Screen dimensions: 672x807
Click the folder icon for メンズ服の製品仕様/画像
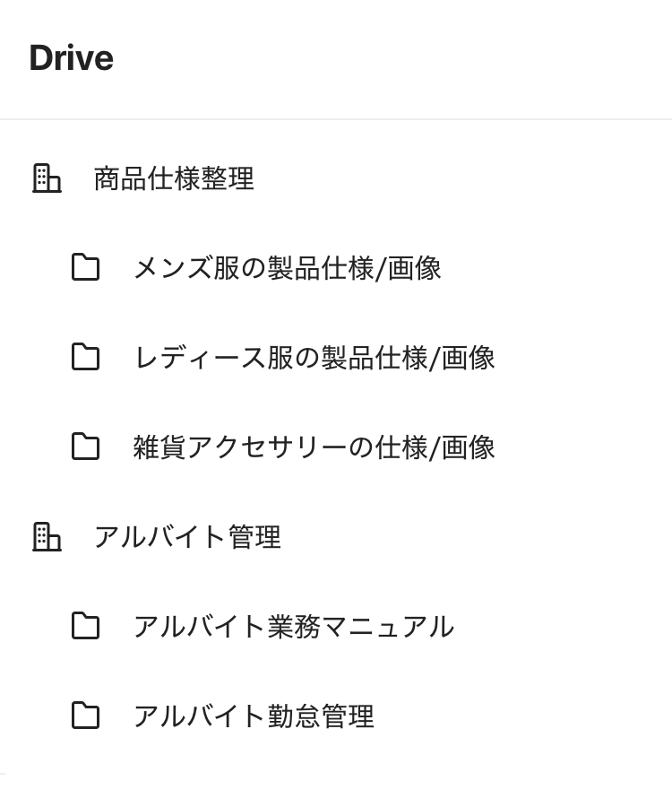(85, 267)
